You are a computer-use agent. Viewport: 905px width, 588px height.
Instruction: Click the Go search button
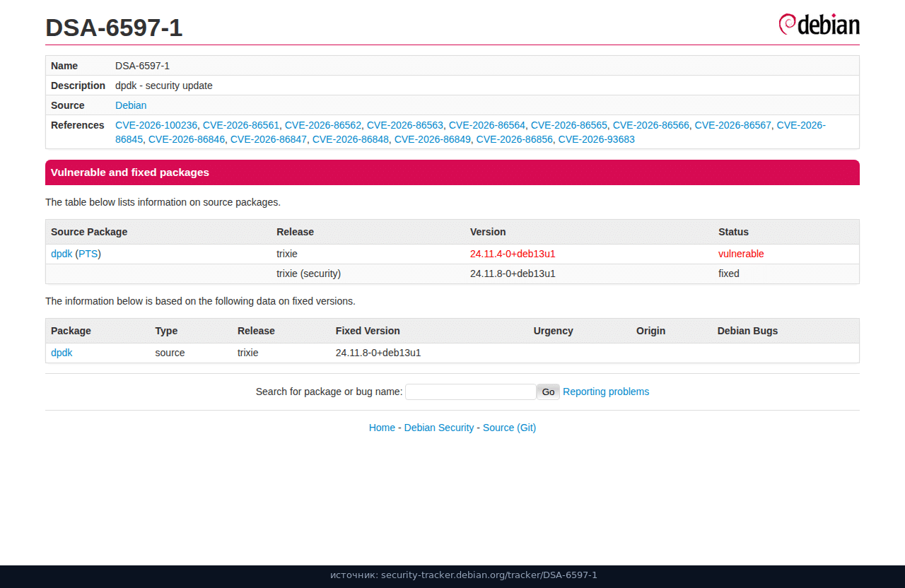click(549, 392)
